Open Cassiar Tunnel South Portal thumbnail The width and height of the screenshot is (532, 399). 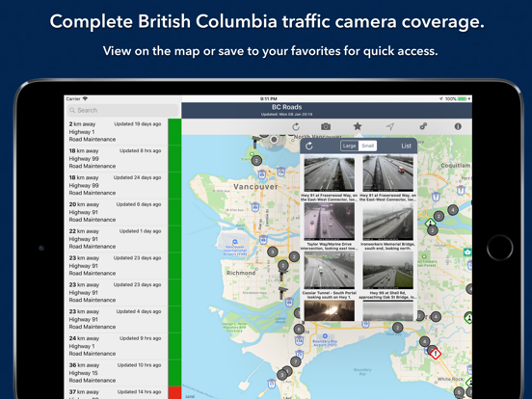(x=329, y=271)
